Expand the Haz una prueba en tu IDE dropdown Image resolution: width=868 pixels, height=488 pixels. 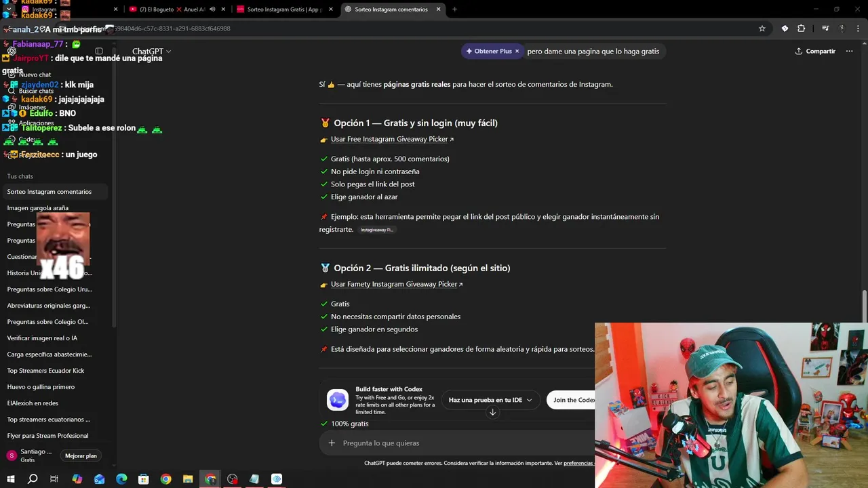click(x=490, y=400)
